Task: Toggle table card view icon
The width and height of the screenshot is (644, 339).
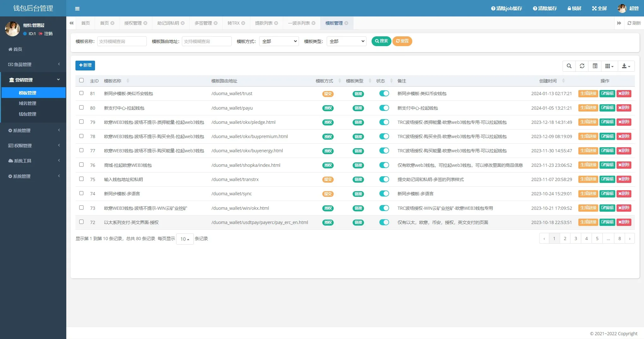Action: coord(595,66)
